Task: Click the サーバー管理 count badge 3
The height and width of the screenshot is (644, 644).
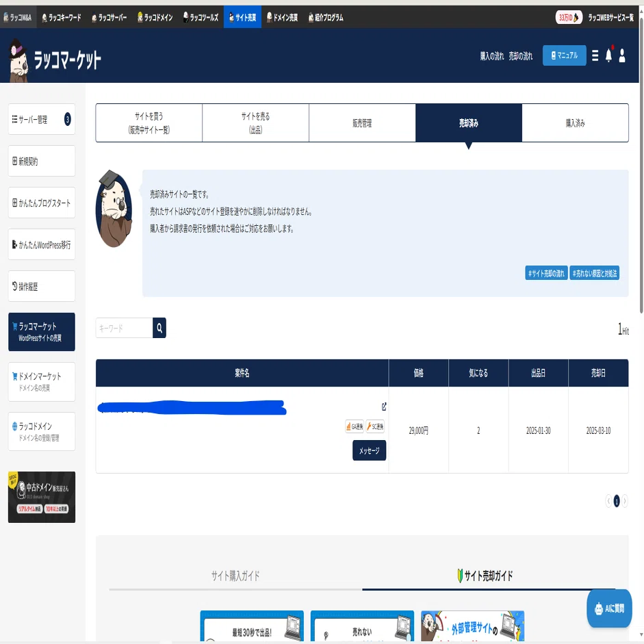Action: pos(67,119)
